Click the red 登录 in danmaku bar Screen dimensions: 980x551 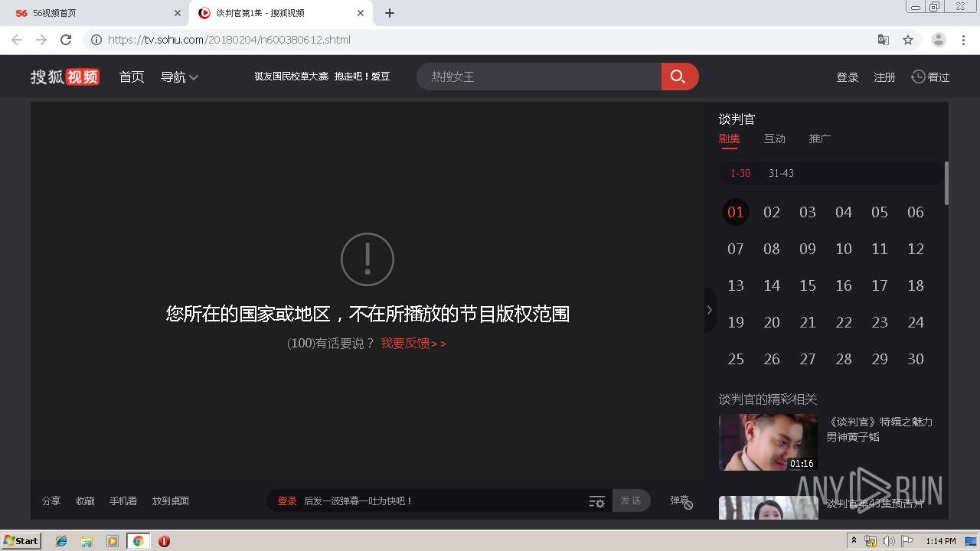(287, 501)
